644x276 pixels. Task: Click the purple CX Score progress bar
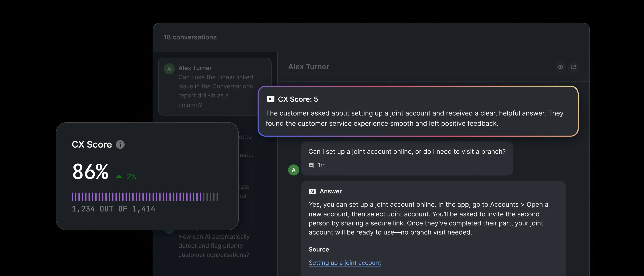(137, 197)
